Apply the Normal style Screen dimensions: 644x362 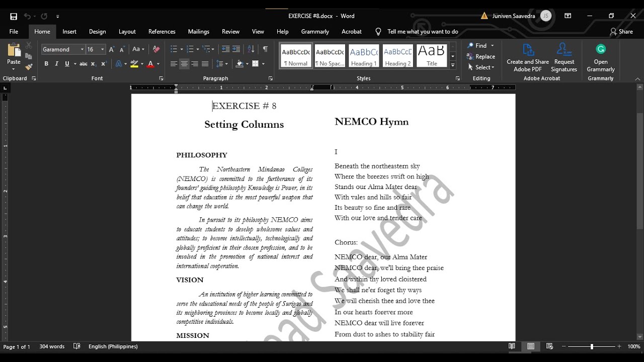click(296, 56)
